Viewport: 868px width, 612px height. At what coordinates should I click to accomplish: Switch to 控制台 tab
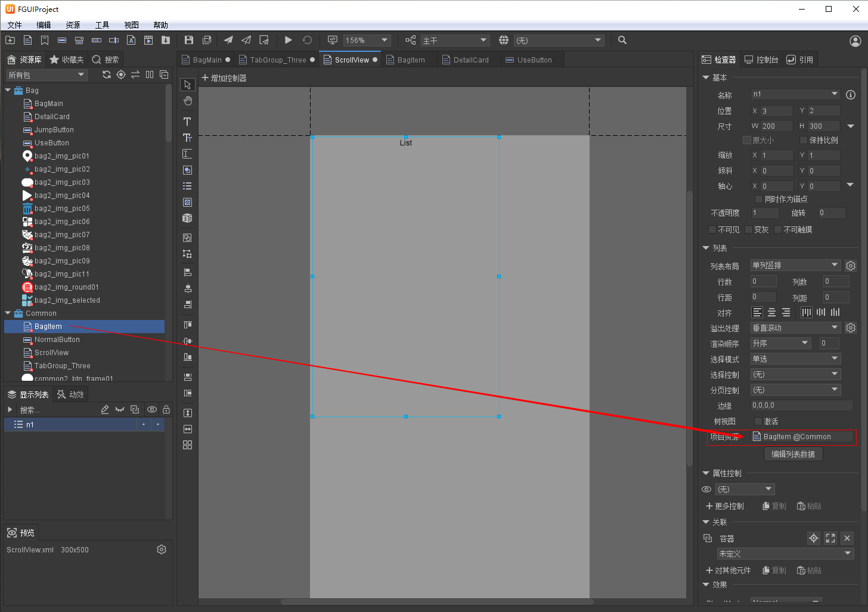tap(761, 60)
